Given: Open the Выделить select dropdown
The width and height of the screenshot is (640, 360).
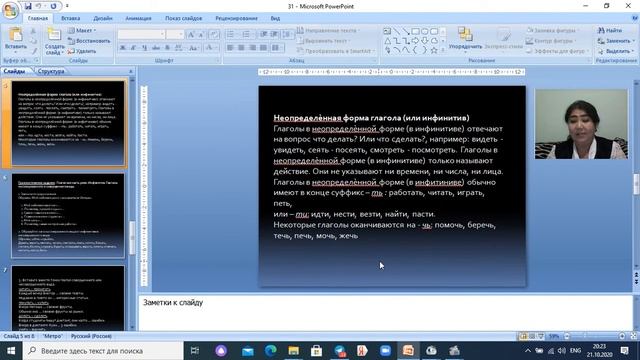Looking at the screenshot, I should pyautogui.click(x=616, y=51).
